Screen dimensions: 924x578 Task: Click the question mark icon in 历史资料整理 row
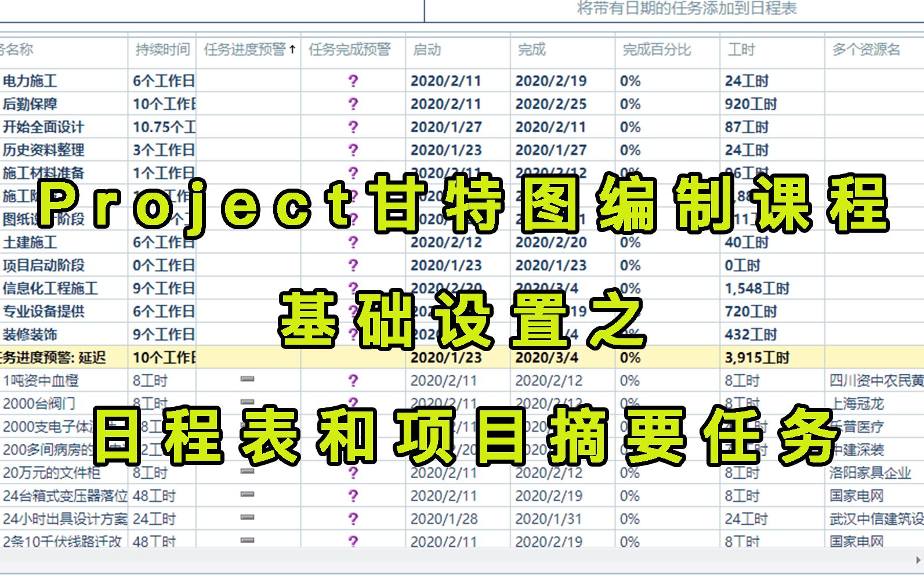click(353, 150)
